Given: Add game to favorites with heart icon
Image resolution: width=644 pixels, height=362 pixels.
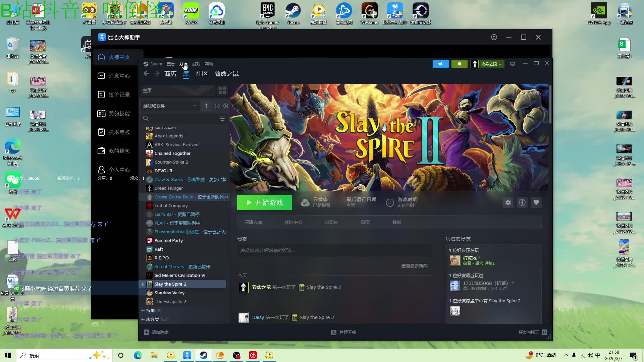Looking at the screenshot, I should tap(536, 202).
